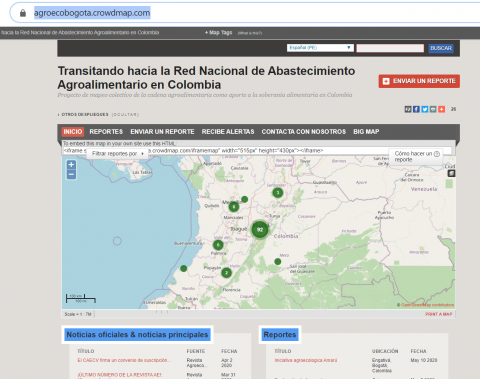Share the page on Facebook
The width and height of the screenshot is (480, 379).
click(x=416, y=109)
